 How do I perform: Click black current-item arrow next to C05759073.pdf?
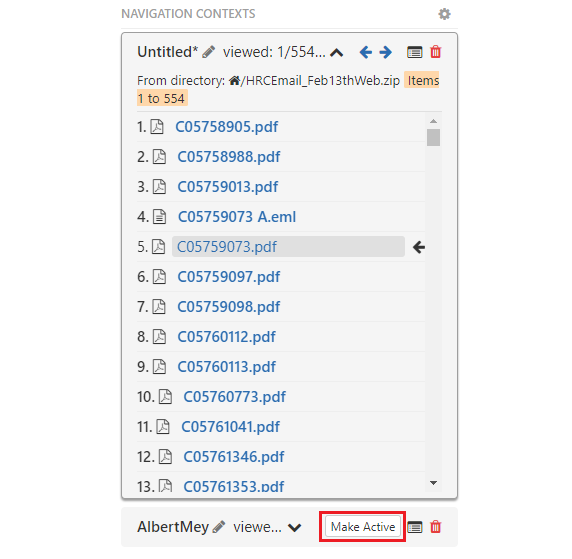click(418, 247)
